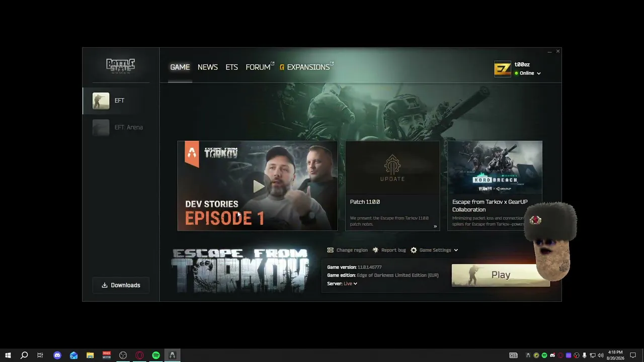Open the EXPANSIONS tab
Image resolution: width=644 pixels, height=362 pixels.
307,67
